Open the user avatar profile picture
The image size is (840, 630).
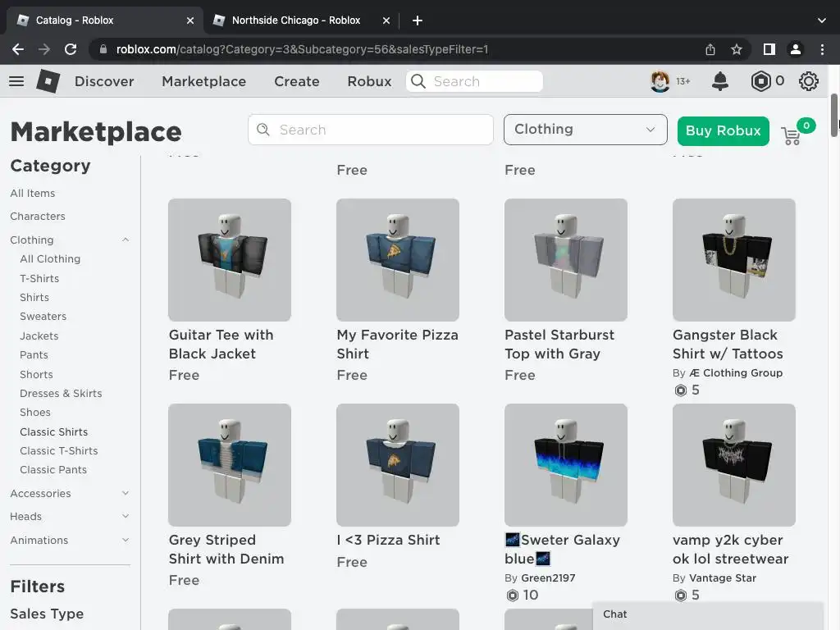coord(660,81)
